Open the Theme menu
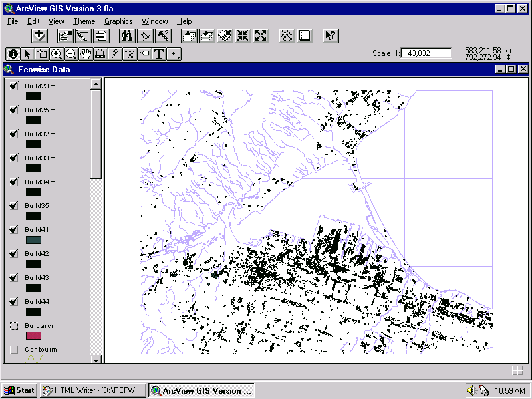532x399 pixels. point(84,21)
